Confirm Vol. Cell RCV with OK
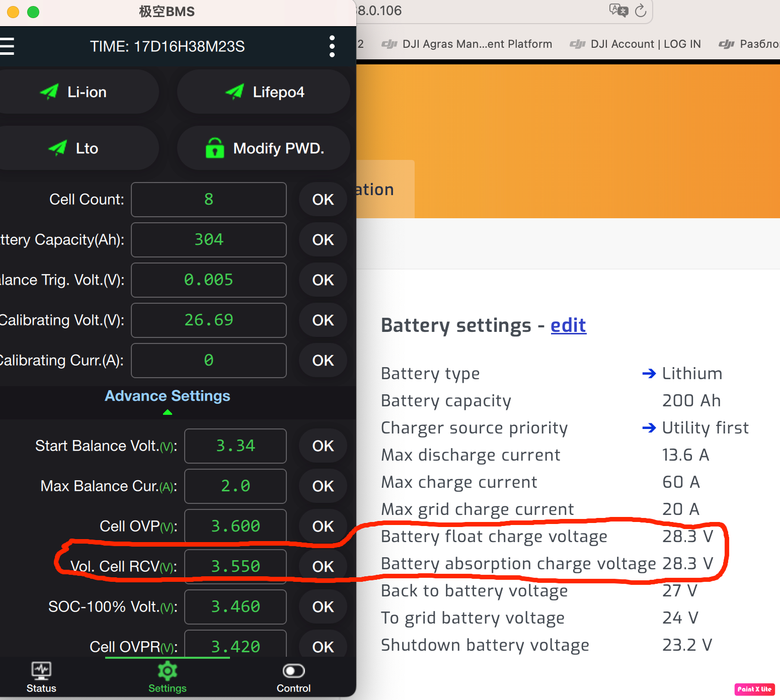This screenshot has width=780, height=700. click(x=323, y=567)
